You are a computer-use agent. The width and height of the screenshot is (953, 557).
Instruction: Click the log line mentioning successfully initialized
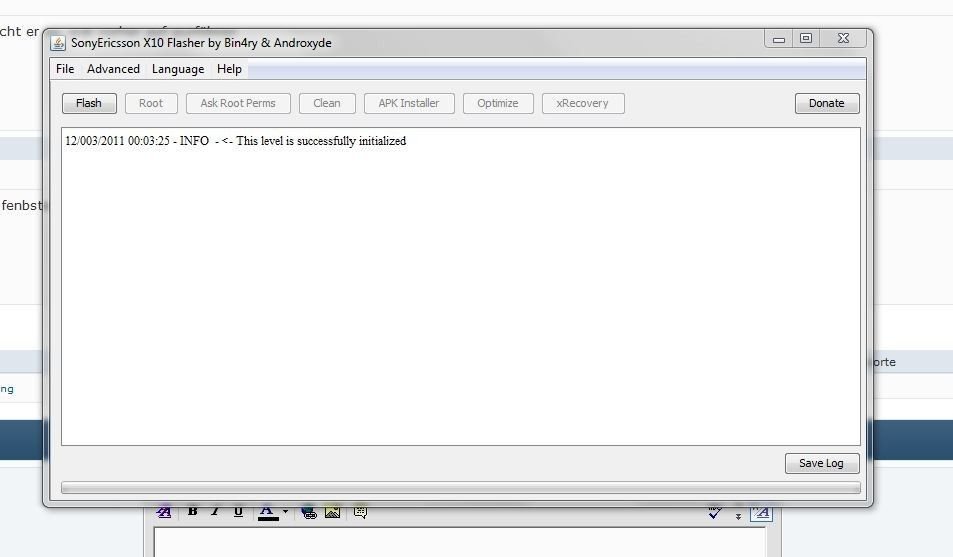(236, 141)
